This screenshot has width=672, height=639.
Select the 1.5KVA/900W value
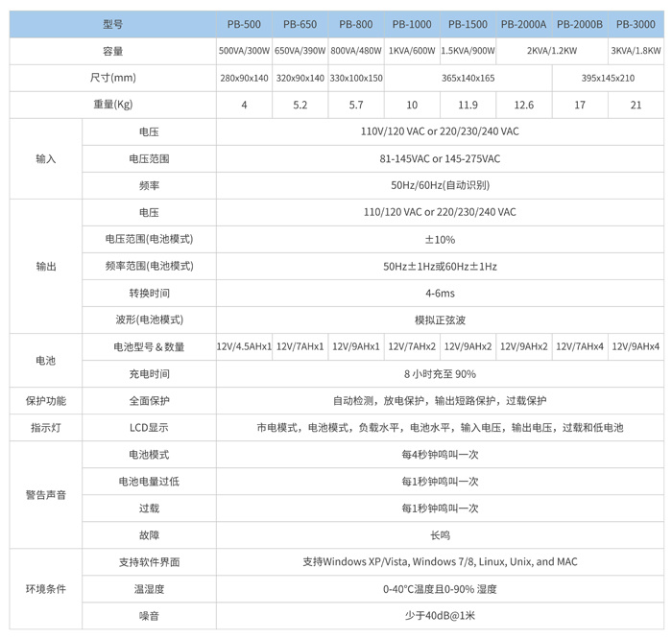(468, 51)
